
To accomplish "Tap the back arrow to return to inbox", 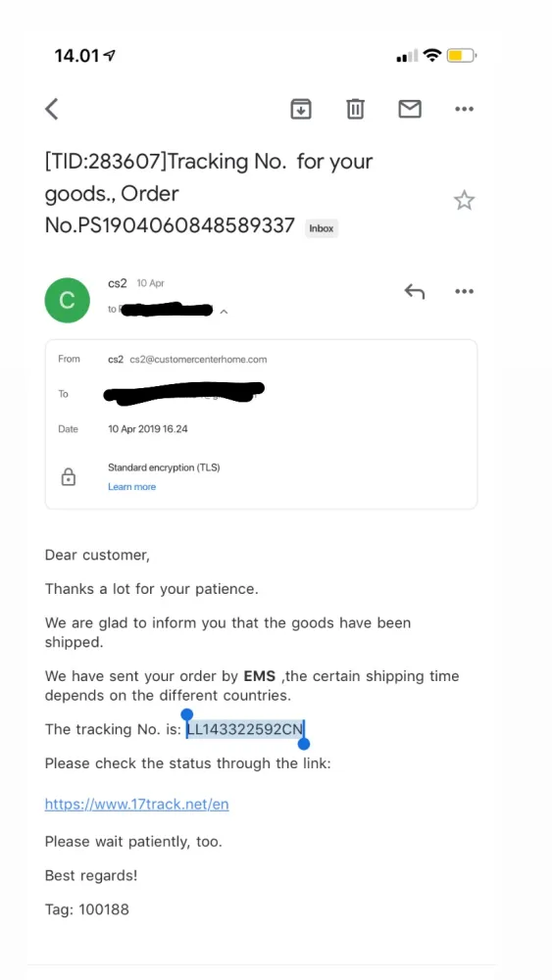I will [51, 109].
